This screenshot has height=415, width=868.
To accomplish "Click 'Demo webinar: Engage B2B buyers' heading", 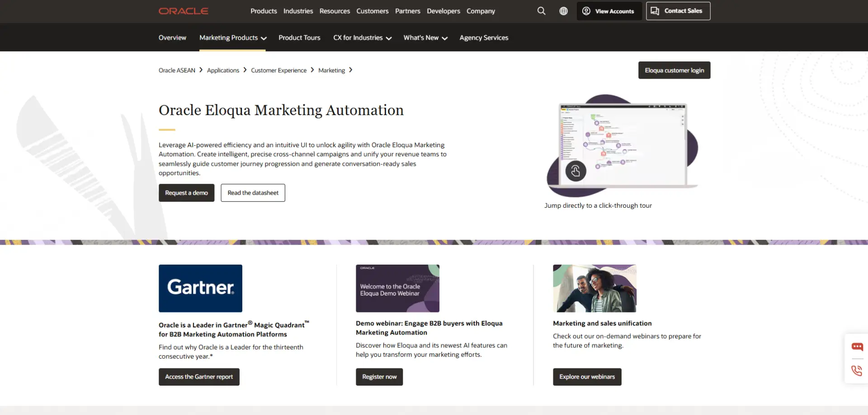I will pyautogui.click(x=429, y=328).
